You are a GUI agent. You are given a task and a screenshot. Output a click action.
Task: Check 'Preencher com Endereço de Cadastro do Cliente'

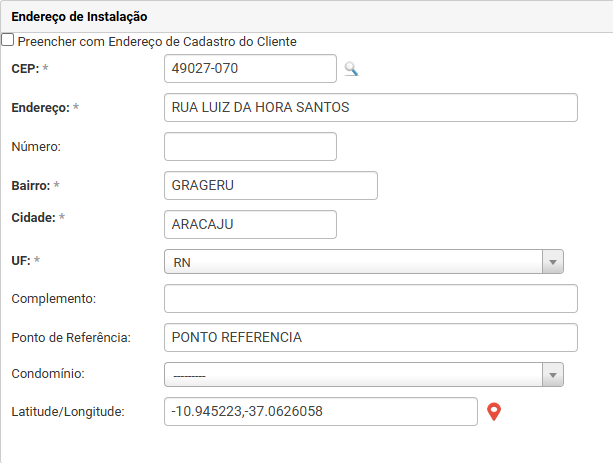pyautogui.click(x=8, y=41)
